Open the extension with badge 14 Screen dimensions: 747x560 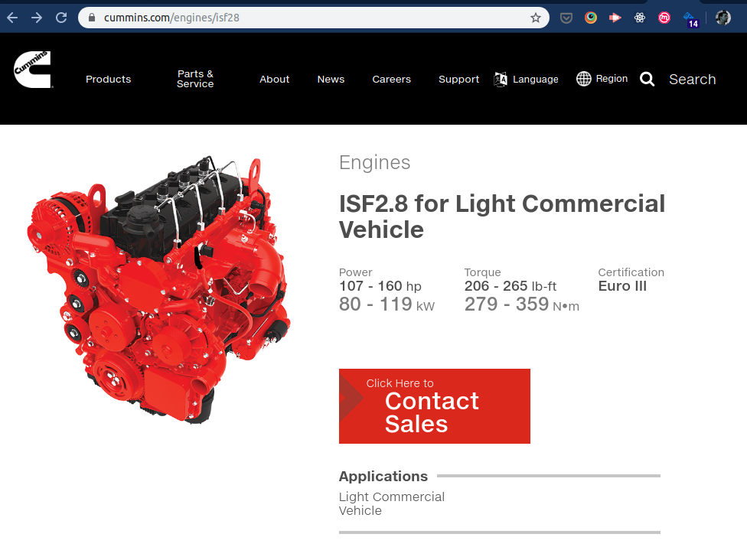tap(691, 20)
